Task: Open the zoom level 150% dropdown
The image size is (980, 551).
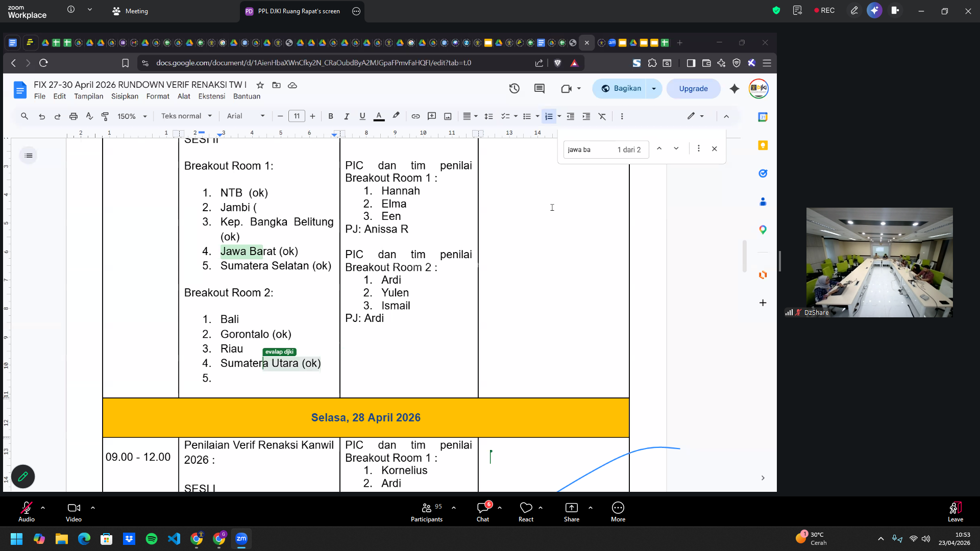Action: click(132, 116)
